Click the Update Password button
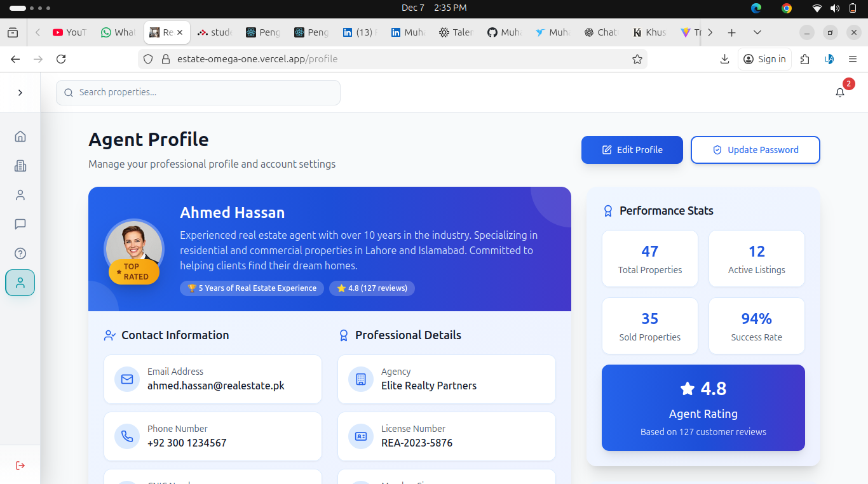Image resolution: width=868 pixels, height=484 pixels. pos(755,150)
